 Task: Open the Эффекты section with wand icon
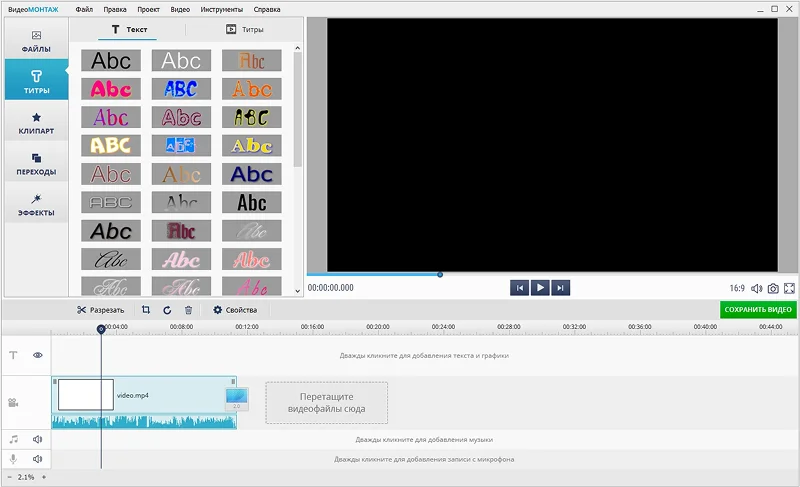36,205
